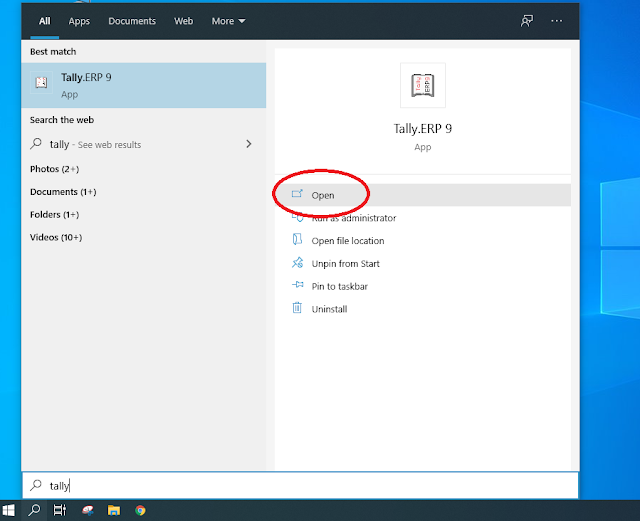
Task: Switch to the Apps tab
Action: tap(79, 21)
